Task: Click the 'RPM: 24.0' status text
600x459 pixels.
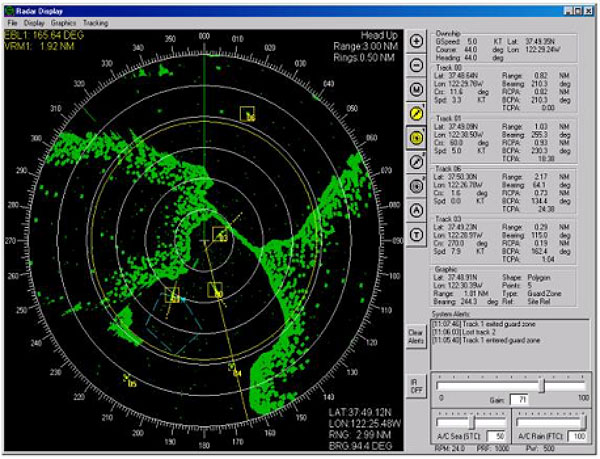Action: click(450, 449)
